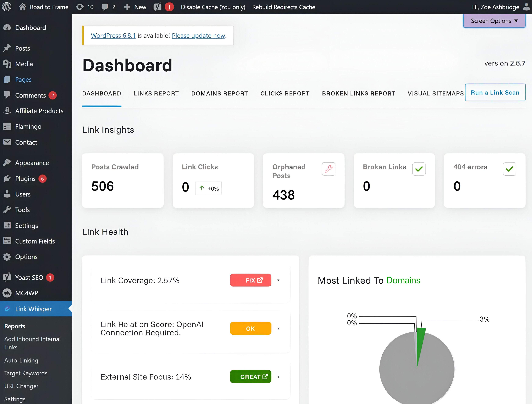Select the Yoast SEO sidebar icon

pyautogui.click(x=7, y=277)
